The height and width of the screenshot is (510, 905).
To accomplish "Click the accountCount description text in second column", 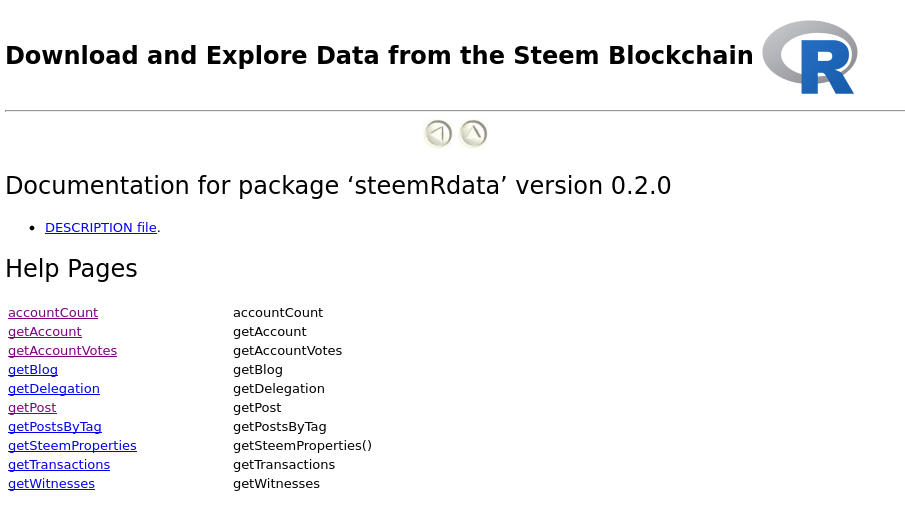I will tap(278, 313).
